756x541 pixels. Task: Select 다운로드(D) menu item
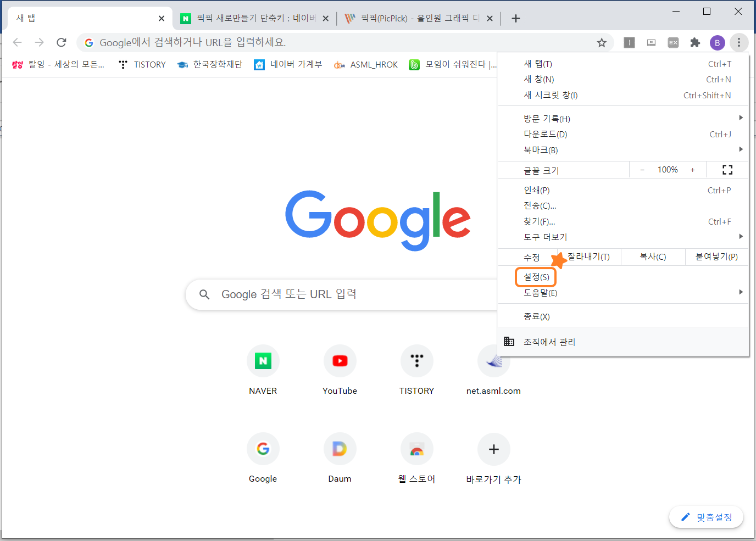click(624, 134)
